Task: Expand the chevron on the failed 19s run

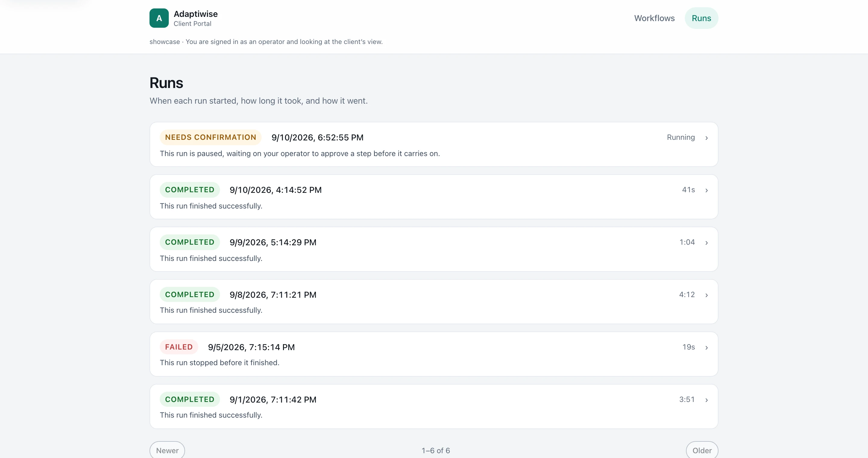Action: [x=706, y=347]
